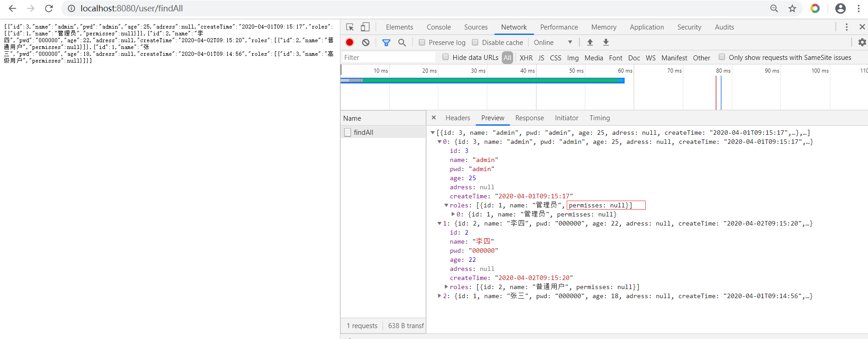Filter requests by Manifest
This screenshot has height=339, width=868.
(x=674, y=58)
